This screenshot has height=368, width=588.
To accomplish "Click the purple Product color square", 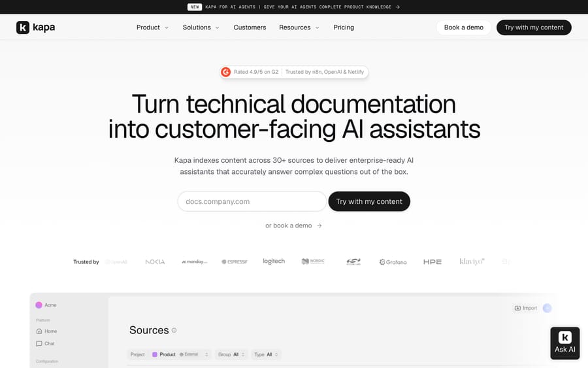I will (154, 354).
